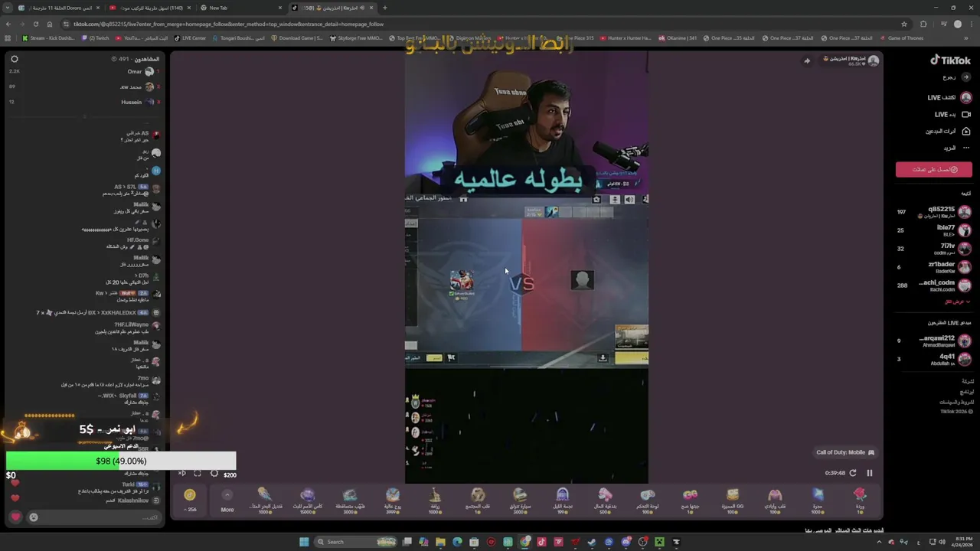Click the TikTok logo
The height and width of the screenshot is (551, 980).
(x=950, y=60)
